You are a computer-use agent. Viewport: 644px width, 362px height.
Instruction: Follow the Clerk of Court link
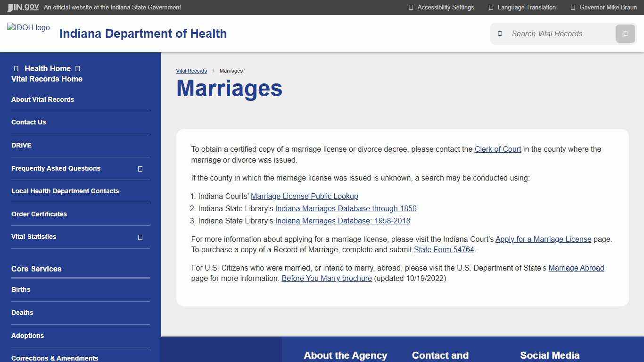tap(497, 149)
